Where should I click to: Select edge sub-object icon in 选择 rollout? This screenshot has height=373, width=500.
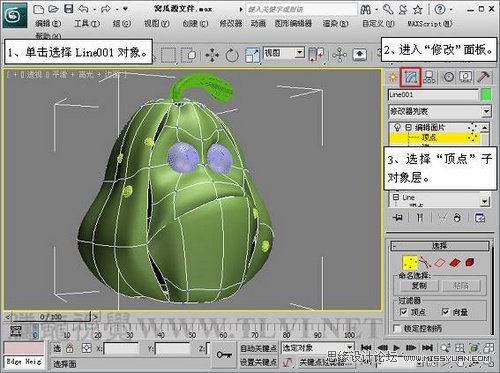(440, 263)
